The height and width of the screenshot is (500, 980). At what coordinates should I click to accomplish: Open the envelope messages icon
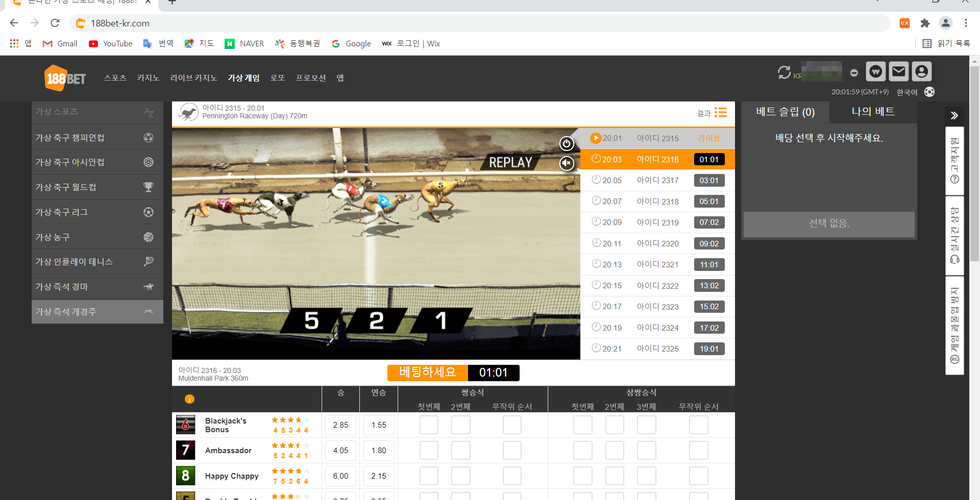898,72
